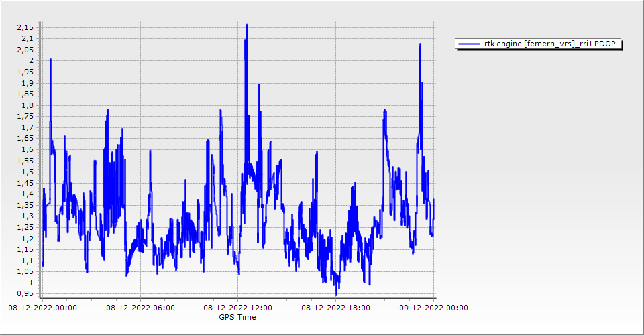
Task: Select the 1,75 y-axis tick label
Action: click(x=24, y=116)
